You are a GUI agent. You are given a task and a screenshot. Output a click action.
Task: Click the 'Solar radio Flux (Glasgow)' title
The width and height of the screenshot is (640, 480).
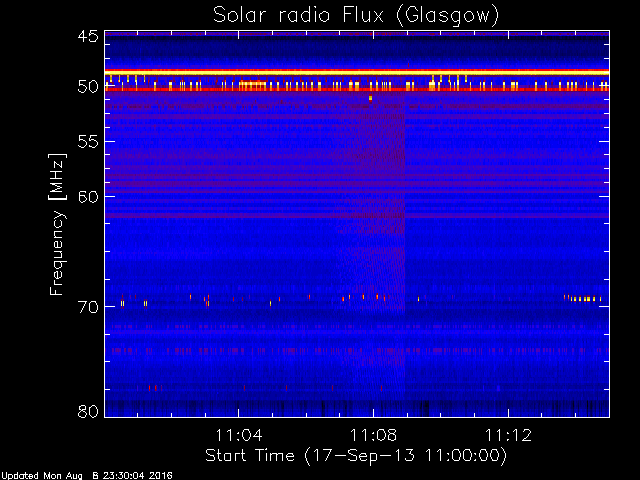[356, 15]
